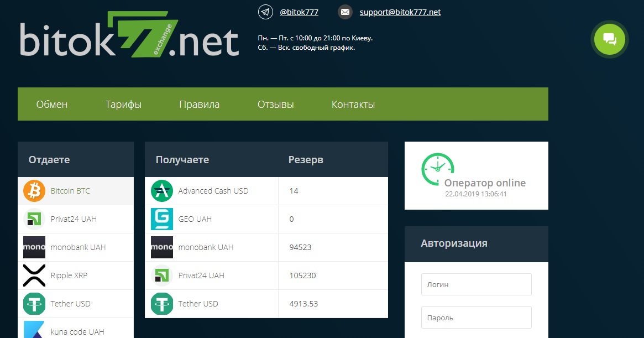The width and height of the screenshot is (644, 338).
Task: Click the Получаете column header
Action: [182, 159]
